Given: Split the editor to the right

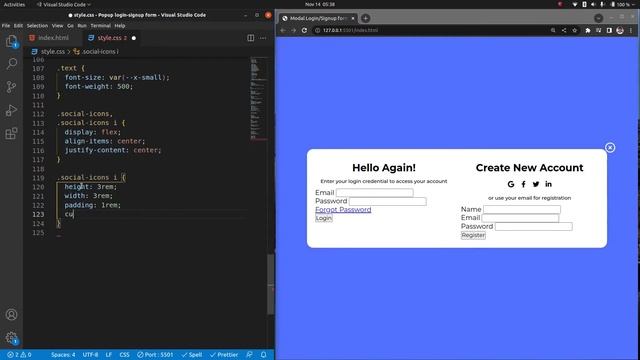Looking at the screenshot, I should point(251,38).
